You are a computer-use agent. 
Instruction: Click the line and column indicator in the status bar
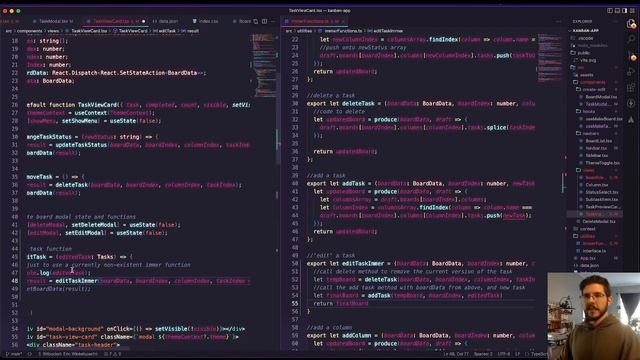point(456,354)
